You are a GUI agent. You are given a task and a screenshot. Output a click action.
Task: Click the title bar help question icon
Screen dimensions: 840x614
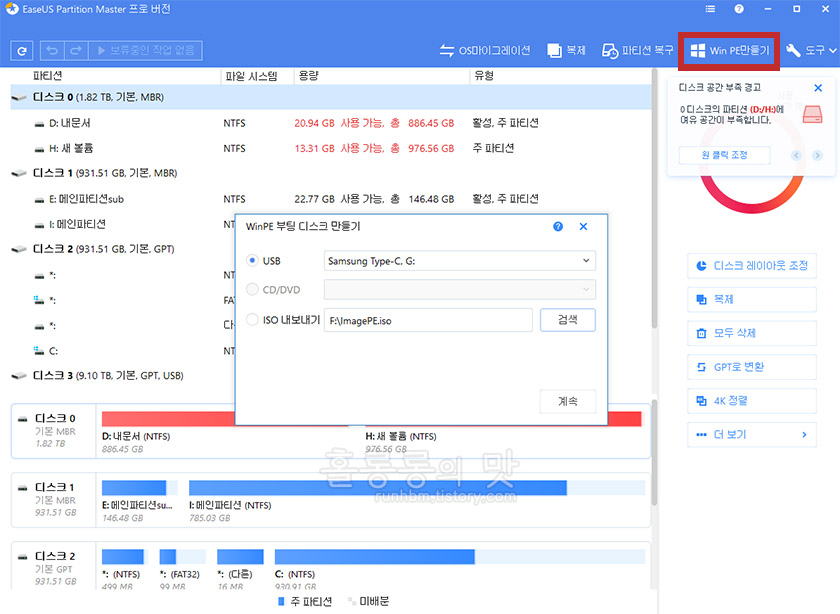tap(739, 9)
